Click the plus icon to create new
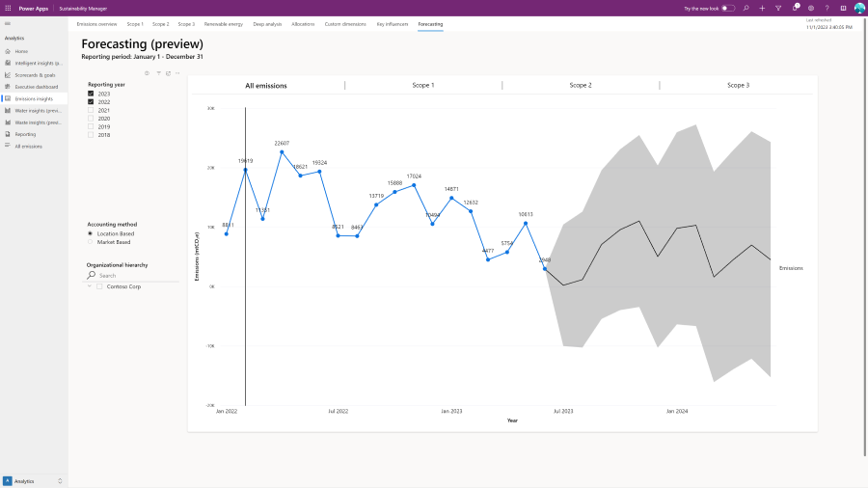The image size is (868, 488). (762, 8)
